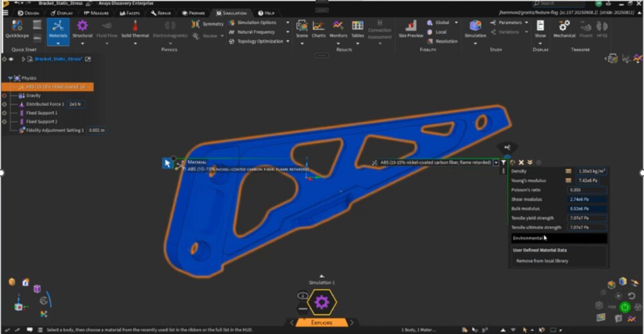Click the Symmetry tool
644x334 pixels.
pos(208,24)
